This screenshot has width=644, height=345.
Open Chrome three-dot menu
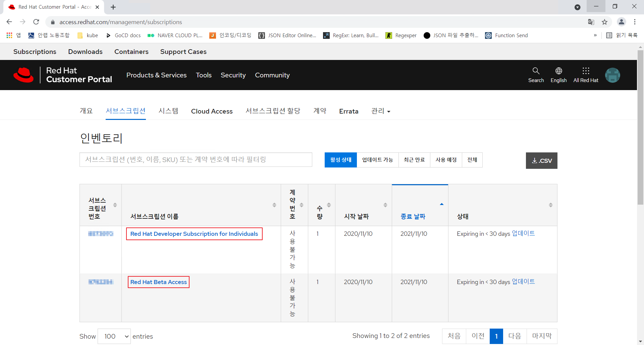[635, 22]
